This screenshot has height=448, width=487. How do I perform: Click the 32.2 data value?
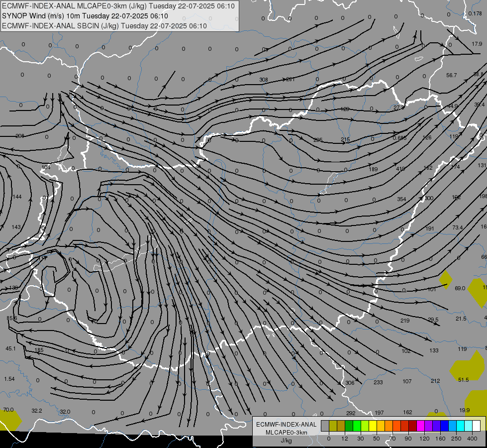(37, 411)
